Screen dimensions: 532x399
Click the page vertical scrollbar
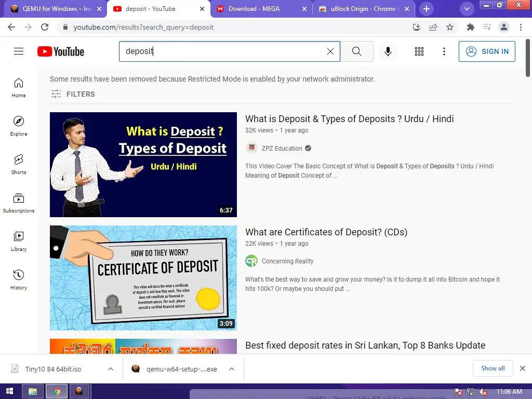coord(528,58)
